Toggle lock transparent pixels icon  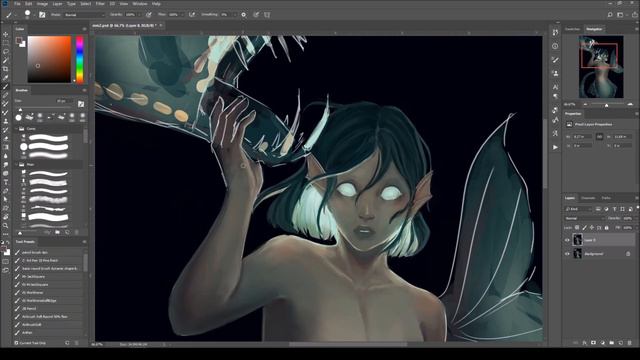[x=577, y=228]
